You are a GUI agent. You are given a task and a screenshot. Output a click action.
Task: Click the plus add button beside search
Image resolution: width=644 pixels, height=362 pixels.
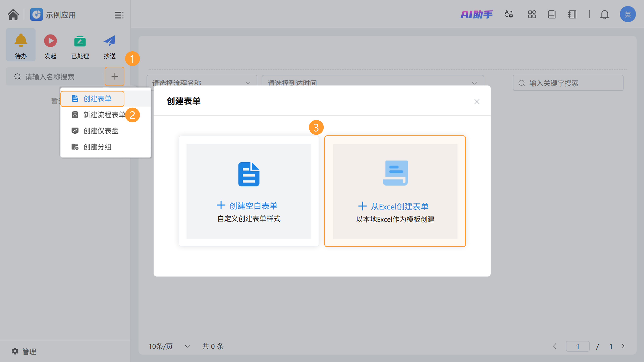[x=115, y=76]
